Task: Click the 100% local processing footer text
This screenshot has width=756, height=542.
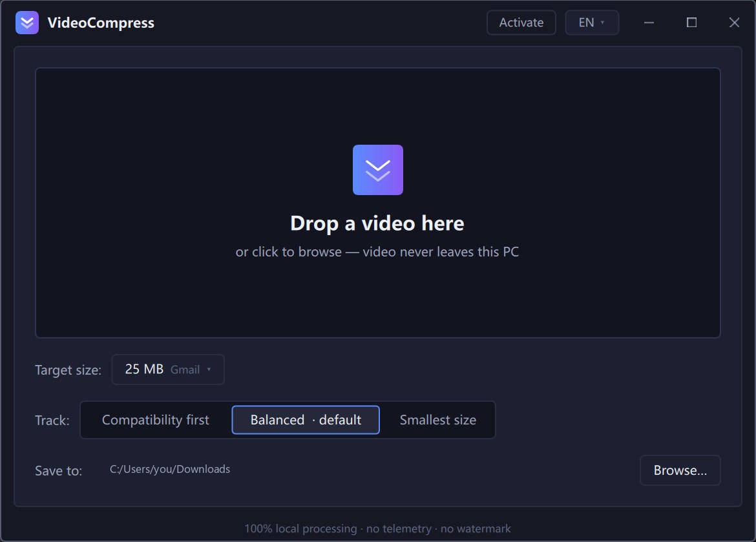Action: point(377,528)
